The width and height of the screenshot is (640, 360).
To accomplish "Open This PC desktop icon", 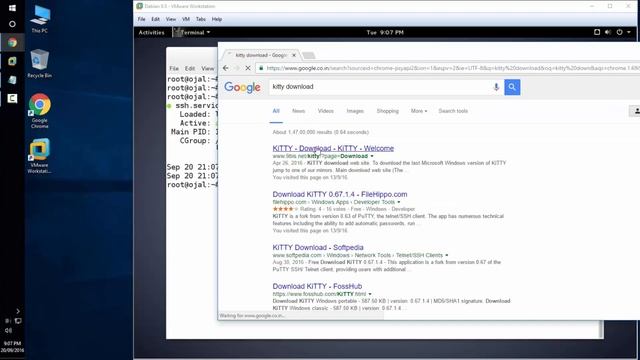I will 40,19.
